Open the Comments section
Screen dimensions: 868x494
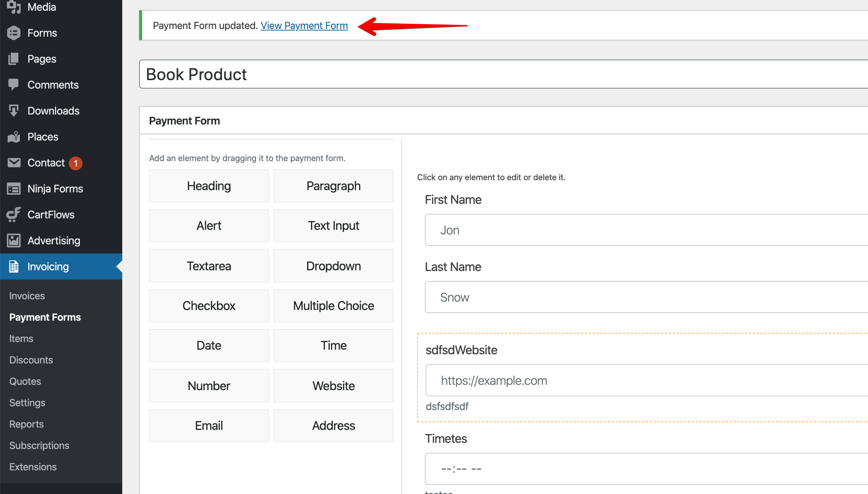coord(53,85)
